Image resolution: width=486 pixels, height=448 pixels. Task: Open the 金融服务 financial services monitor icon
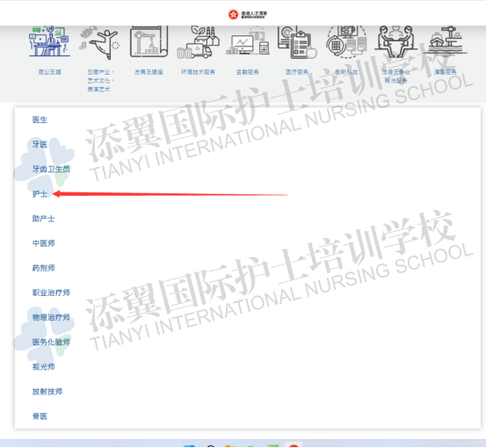[x=248, y=42]
